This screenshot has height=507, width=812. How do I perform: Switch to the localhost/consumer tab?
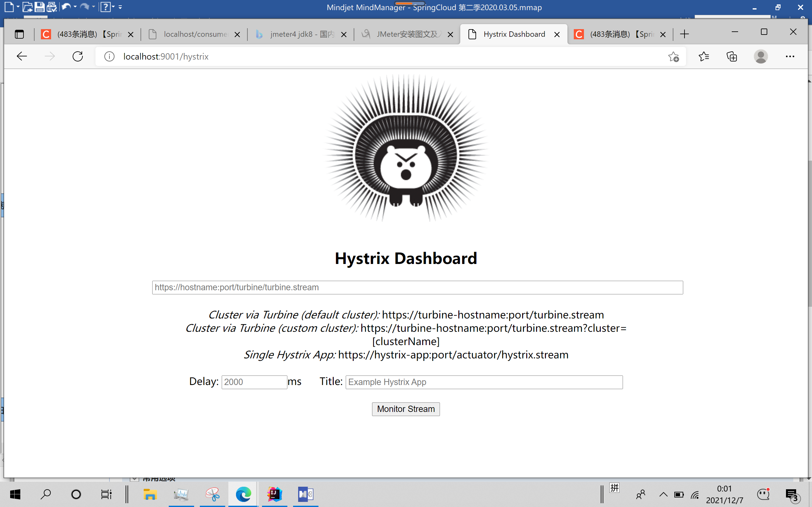coord(195,34)
